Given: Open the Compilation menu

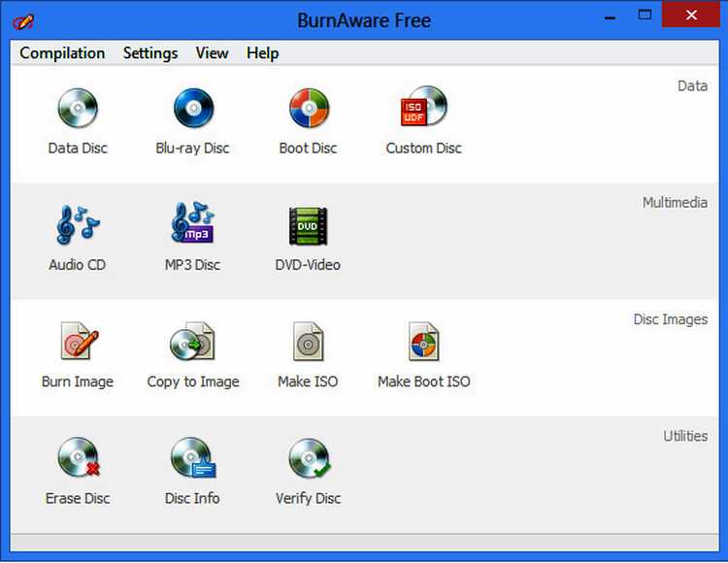Looking at the screenshot, I should (x=62, y=53).
